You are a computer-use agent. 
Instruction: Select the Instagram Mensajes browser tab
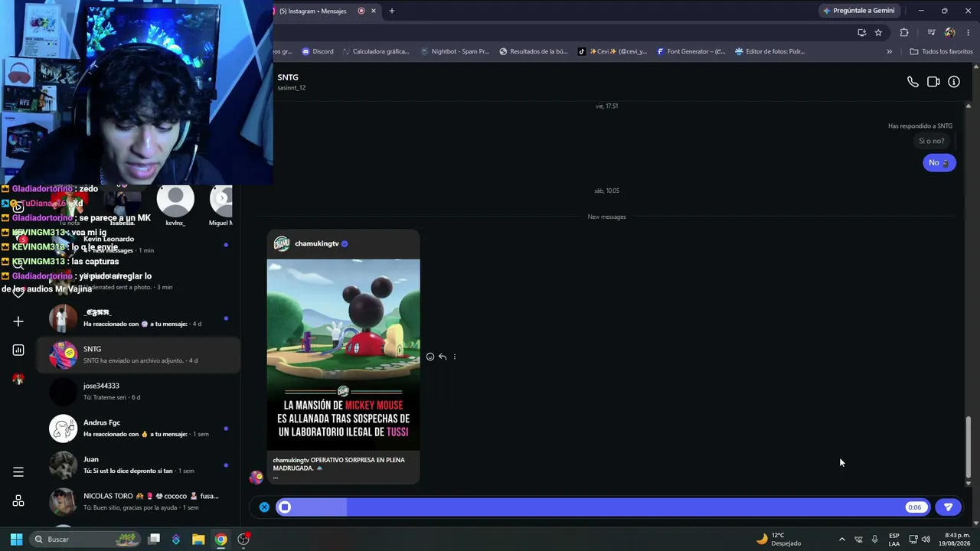322,11
